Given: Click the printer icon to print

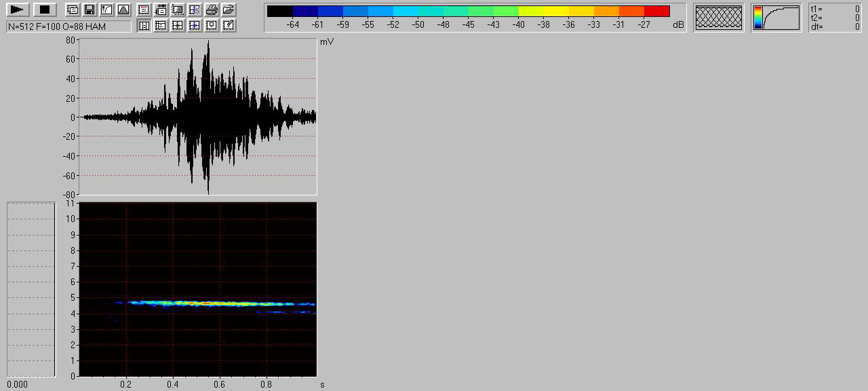Looking at the screenshot, I should 212,10.
